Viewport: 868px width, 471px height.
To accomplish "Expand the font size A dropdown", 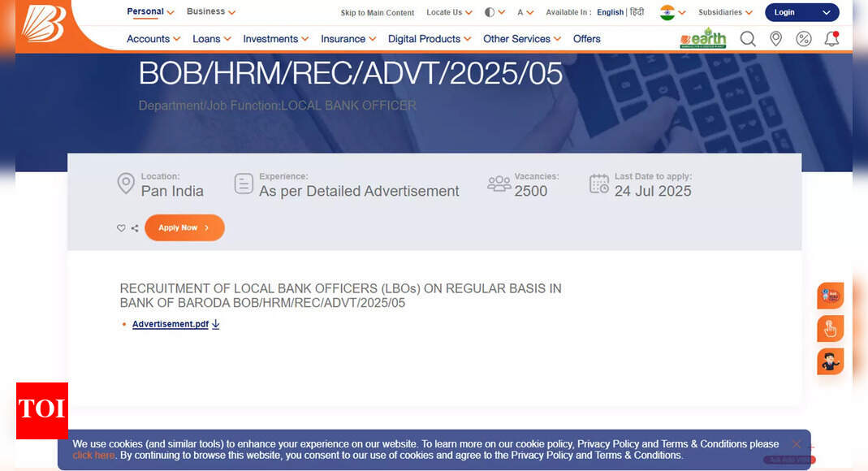I will tap(525, 12).
